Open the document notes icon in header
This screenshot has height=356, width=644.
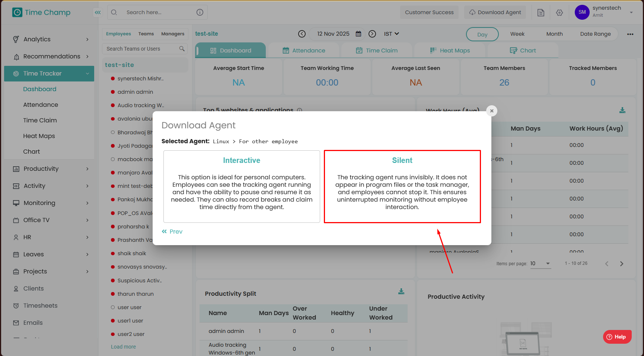click(541, 13)
